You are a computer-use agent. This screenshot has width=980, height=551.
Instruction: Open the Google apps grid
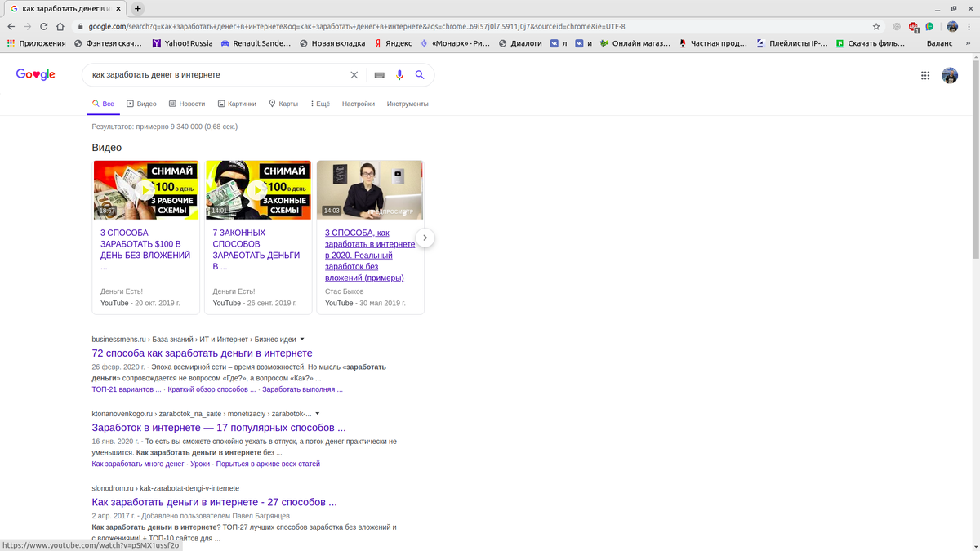(x=925, y=75)
